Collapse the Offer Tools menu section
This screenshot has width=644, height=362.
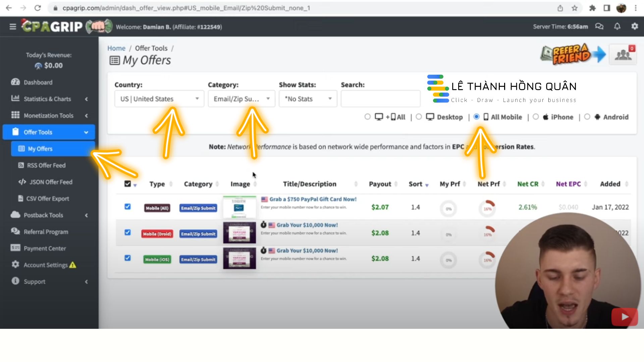coord(49,132)
